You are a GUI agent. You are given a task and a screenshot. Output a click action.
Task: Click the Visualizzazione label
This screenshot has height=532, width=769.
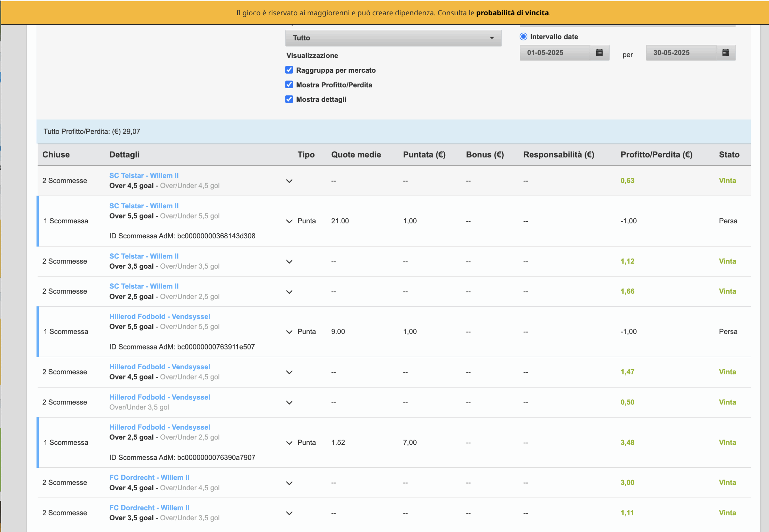coord(312,56)
